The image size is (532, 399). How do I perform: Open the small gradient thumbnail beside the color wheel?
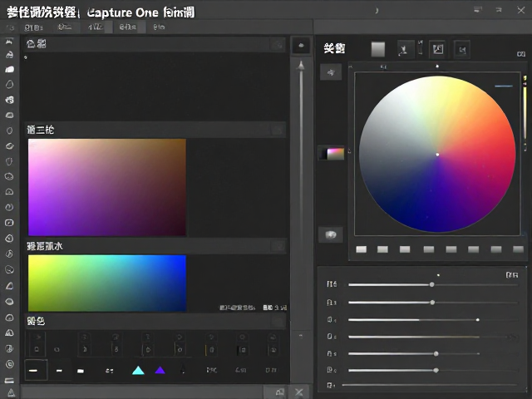click(x=332, y=153)
